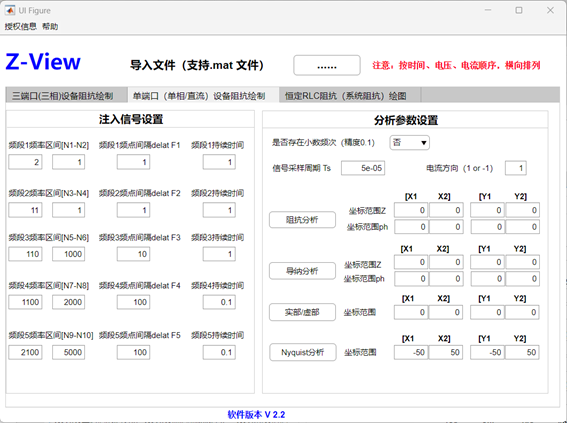Click the 阻抗分析 button
The image size is (567, 423).
[x=302, y=220]
